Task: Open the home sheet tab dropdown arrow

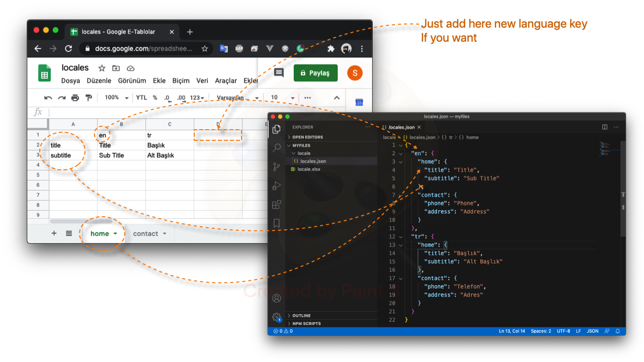Action: [x=115, y=234]
